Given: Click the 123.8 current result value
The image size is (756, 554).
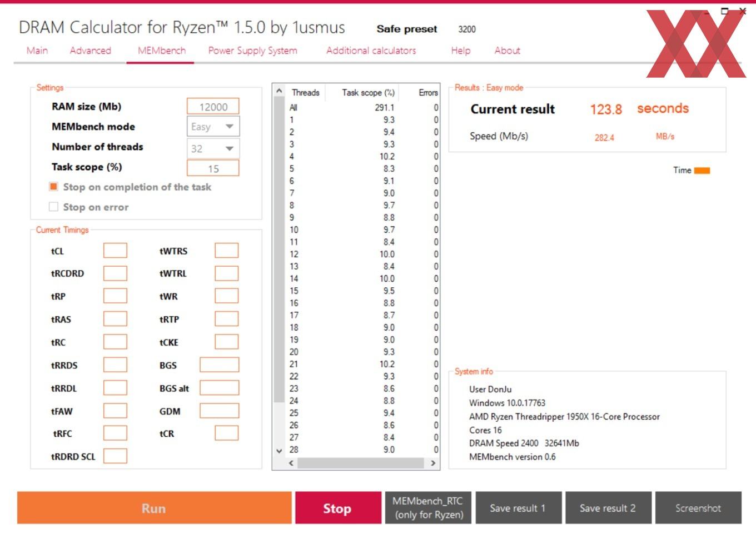Looking at the screenshot, I should pyautogui.click(x=606, y=109).
